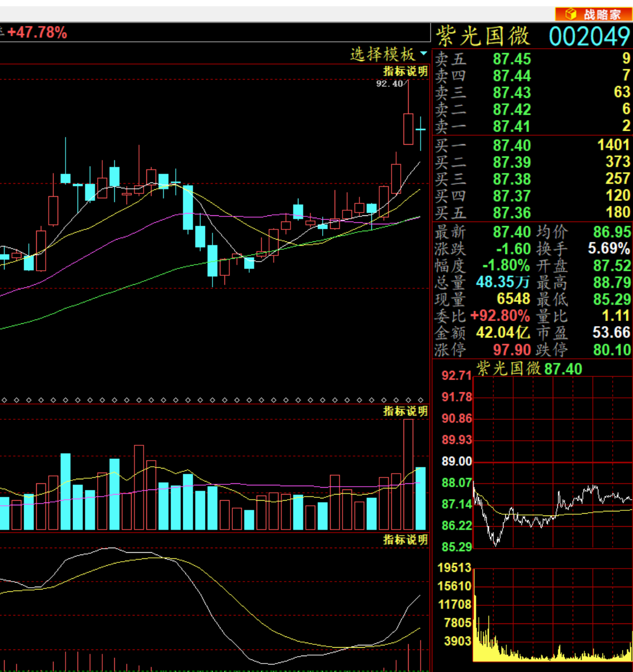Select the 买四 87.37 bid row

pos(533,196)
